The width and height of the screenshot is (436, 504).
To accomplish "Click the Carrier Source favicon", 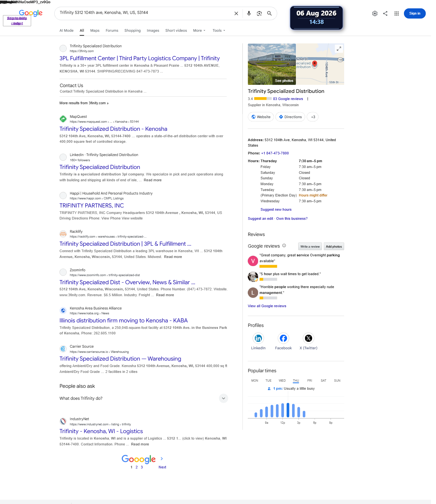I will [x=63, y=349].
